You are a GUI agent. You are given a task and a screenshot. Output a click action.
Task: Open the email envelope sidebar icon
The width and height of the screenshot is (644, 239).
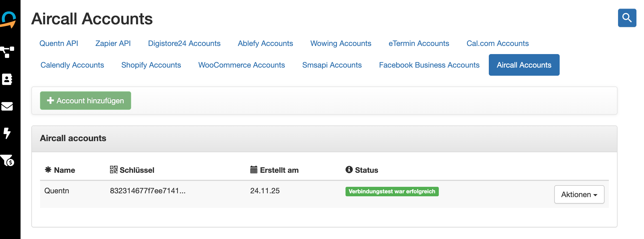[x=7, y=106]
